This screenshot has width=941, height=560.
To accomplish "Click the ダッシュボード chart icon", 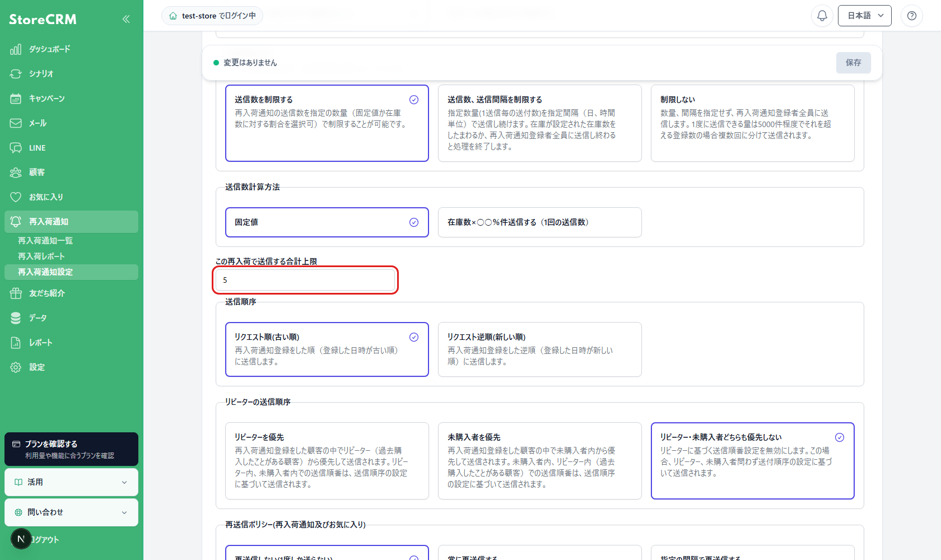I will click(16, 49).
